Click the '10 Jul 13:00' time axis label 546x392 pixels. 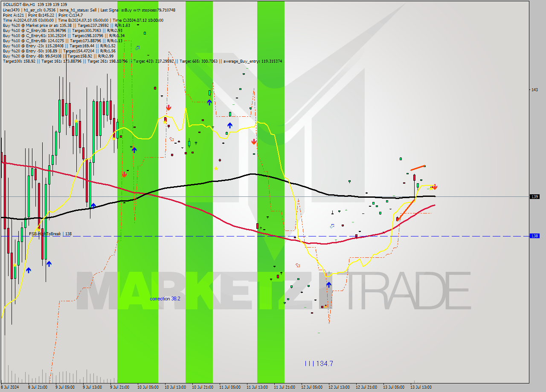click(x=175, y=387)
